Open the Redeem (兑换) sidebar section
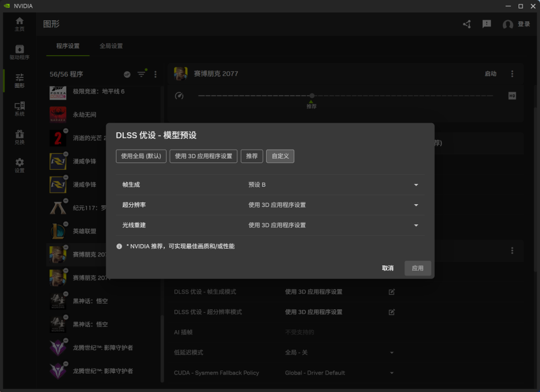 [20, 137]
